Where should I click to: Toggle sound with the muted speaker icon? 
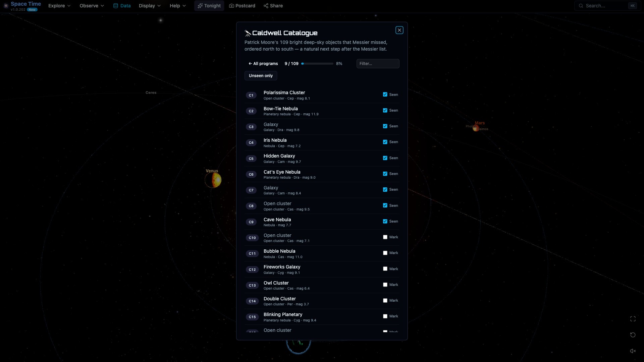633,351
